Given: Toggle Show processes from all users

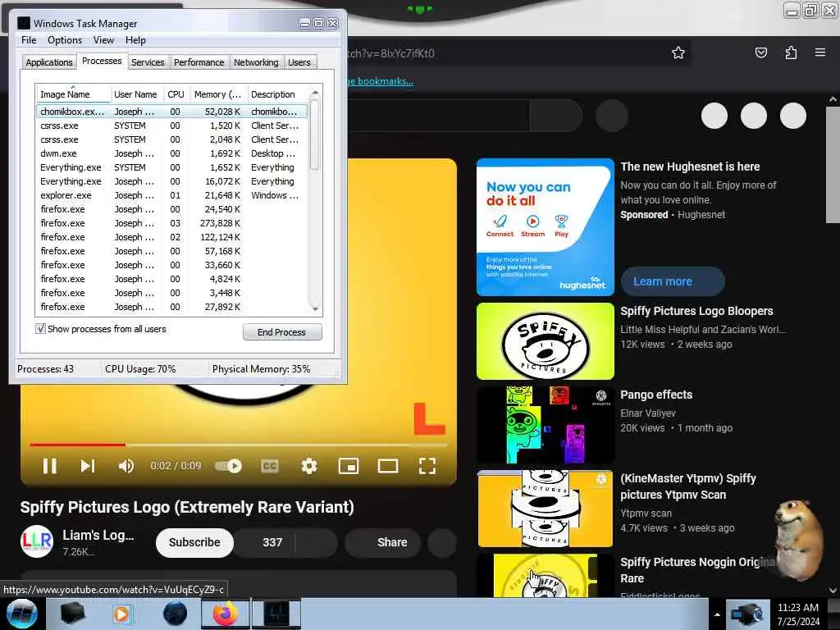Looking at the screenshot, I should [x=41, y=328].
